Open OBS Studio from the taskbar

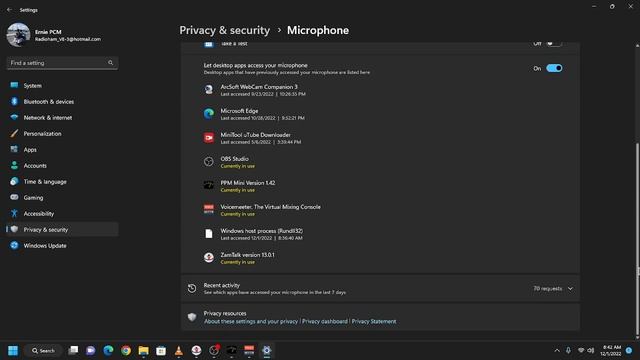click(214, 350)
